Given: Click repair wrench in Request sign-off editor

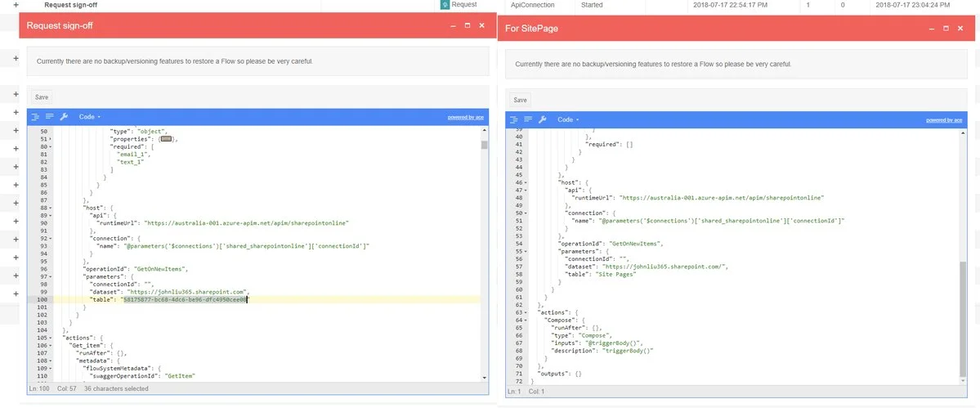Looking at the screenshot, I should click(x=64, y=117).
